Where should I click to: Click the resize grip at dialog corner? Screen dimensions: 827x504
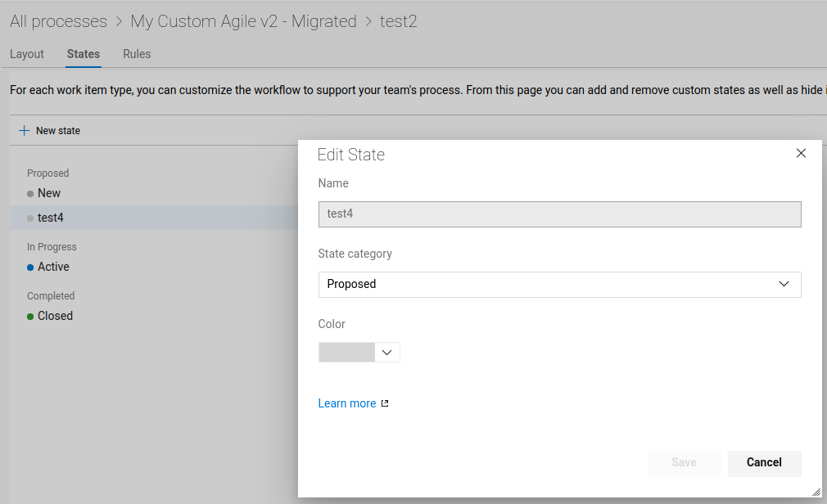point(816,492)
